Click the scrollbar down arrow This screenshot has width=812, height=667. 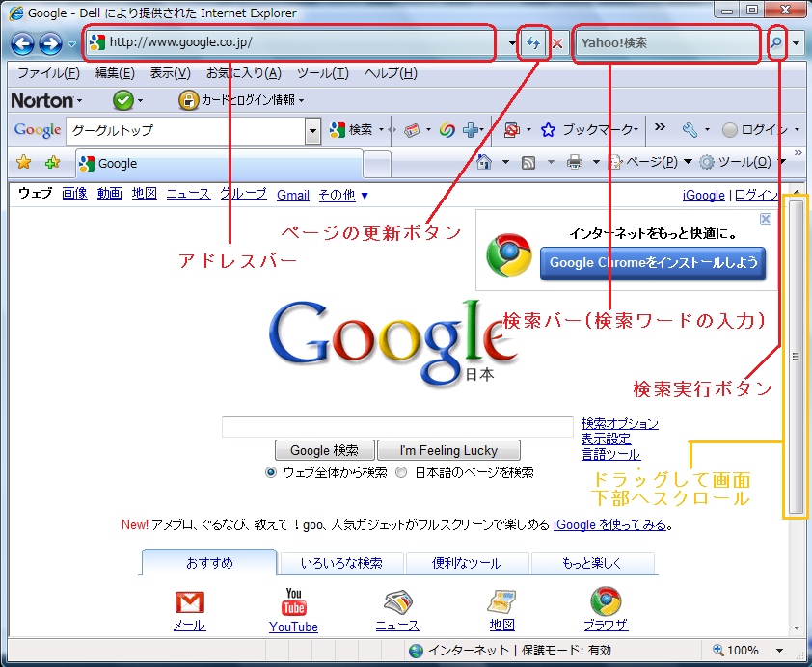(797, 628)
